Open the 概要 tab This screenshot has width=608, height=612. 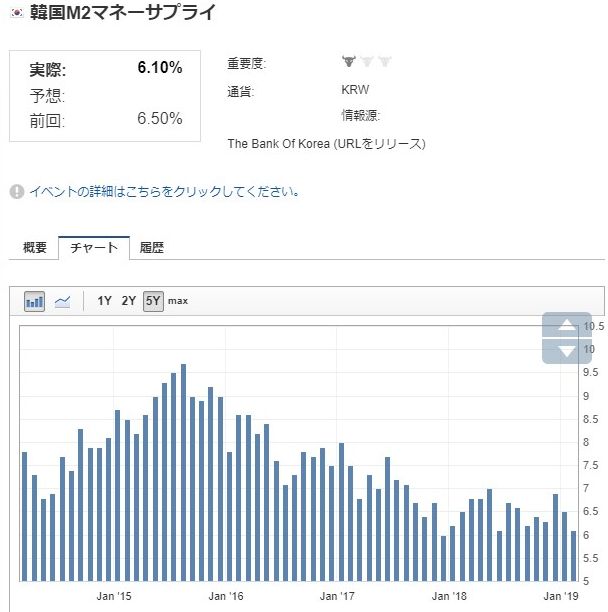point(35,248)
